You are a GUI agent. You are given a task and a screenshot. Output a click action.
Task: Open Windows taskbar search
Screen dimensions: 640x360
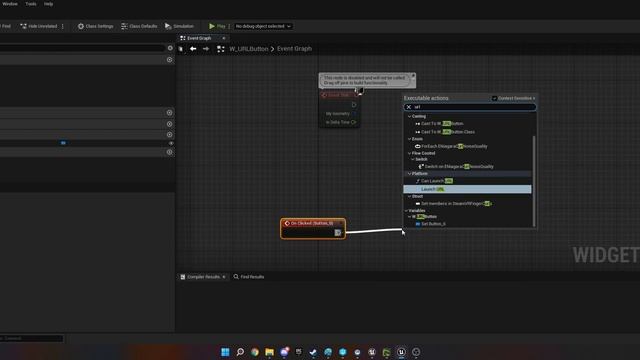240,352
